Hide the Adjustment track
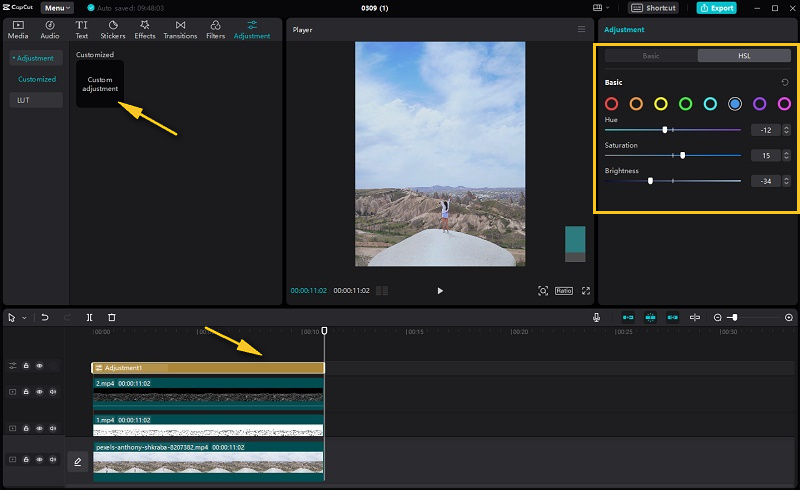This screenshot has height=490, width=800. [39, 366]
